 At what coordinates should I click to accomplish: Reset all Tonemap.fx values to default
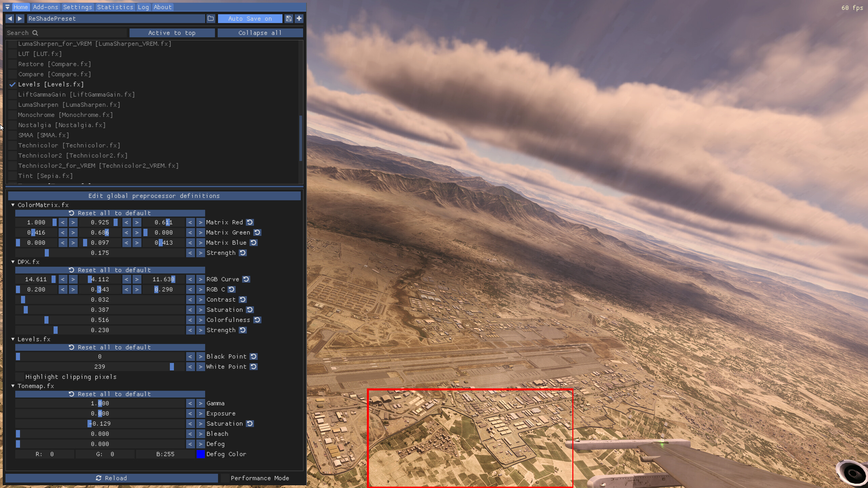coord(110,394)
